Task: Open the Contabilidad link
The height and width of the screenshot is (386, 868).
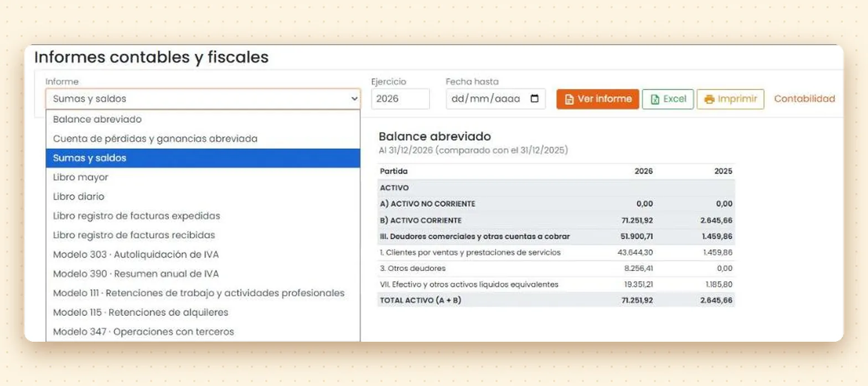Action: 804,99
